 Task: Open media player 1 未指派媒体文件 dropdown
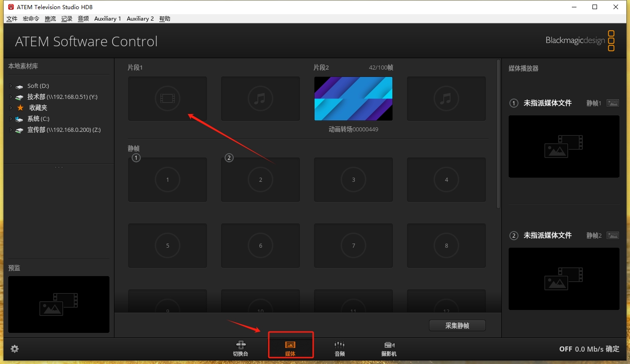tap(548, 103)
